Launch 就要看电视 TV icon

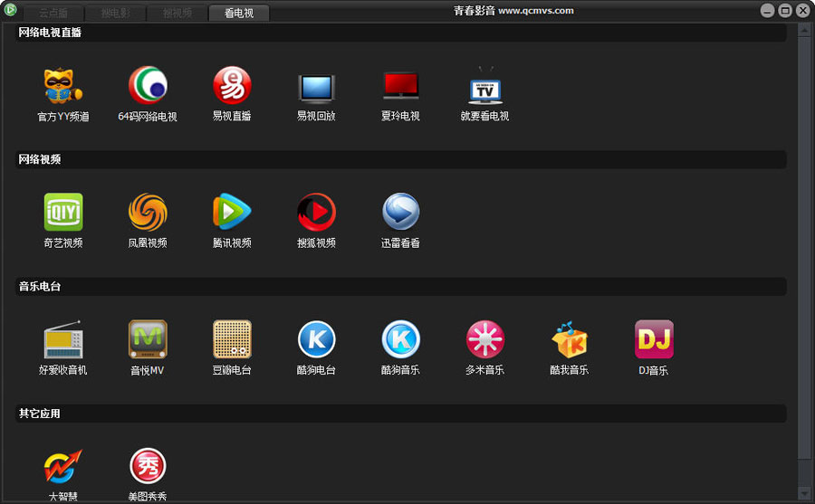click(484, 87)
